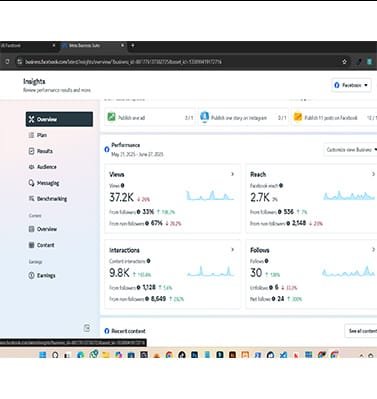Click the Messaging chat bubble icon

(x=31, y=183)
